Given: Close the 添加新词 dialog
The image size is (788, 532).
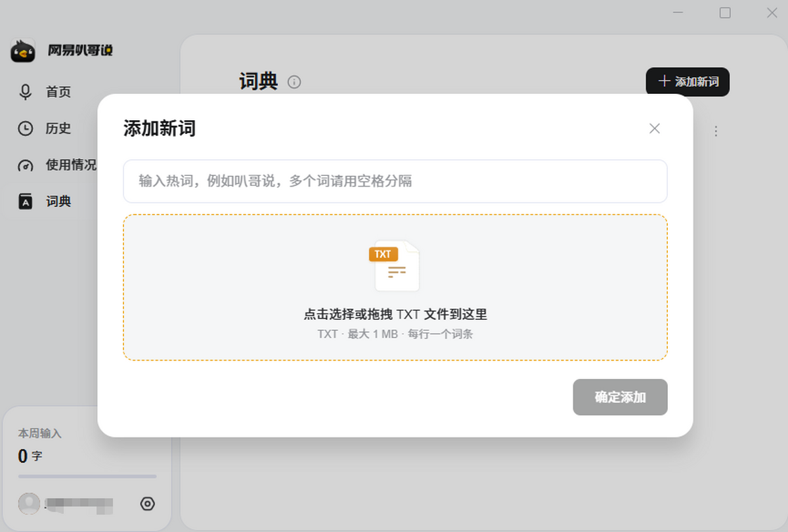Looking at the screenshot, I should 655,129.
